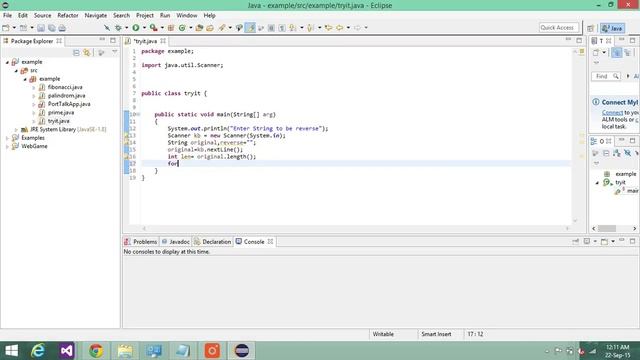640x360 pixels.
Task: Open dropdown next to Debug button
Action: point(127,28)
